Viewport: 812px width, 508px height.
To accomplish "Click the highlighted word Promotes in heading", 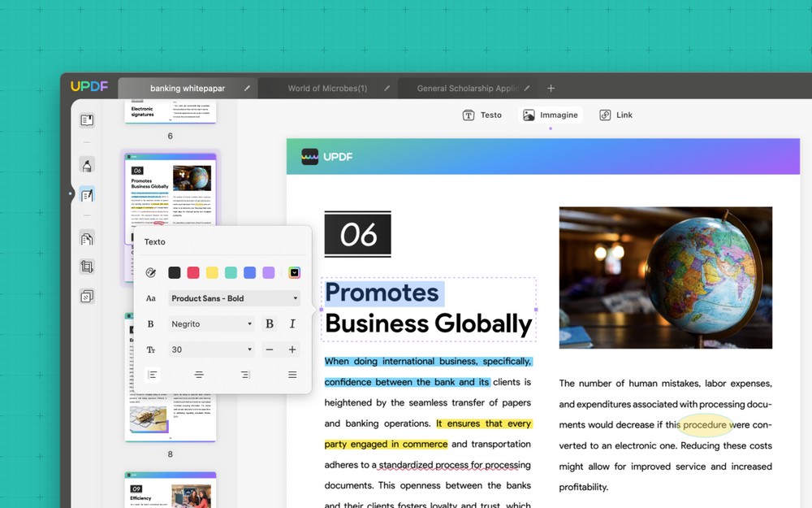I will pyautogui.click(x=382, y=293).
